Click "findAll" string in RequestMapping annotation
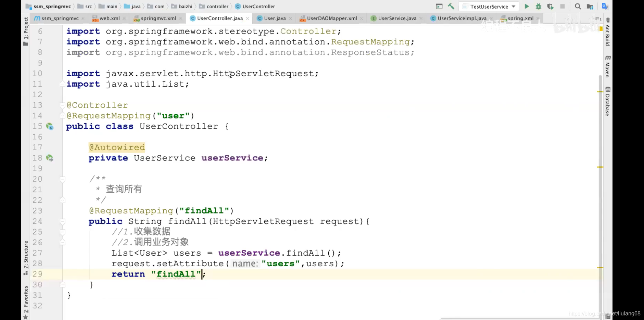Screen dimensions: 644x320 click(204, 211)
